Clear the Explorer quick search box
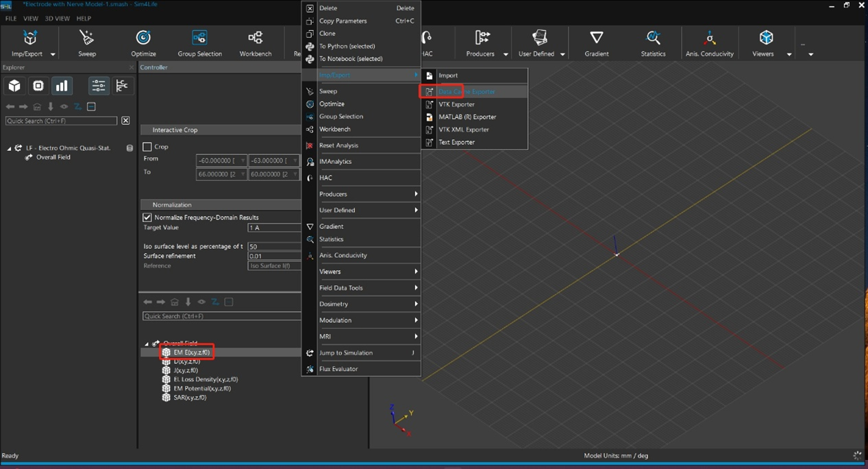The image size is (868, 469). [125, 121]
